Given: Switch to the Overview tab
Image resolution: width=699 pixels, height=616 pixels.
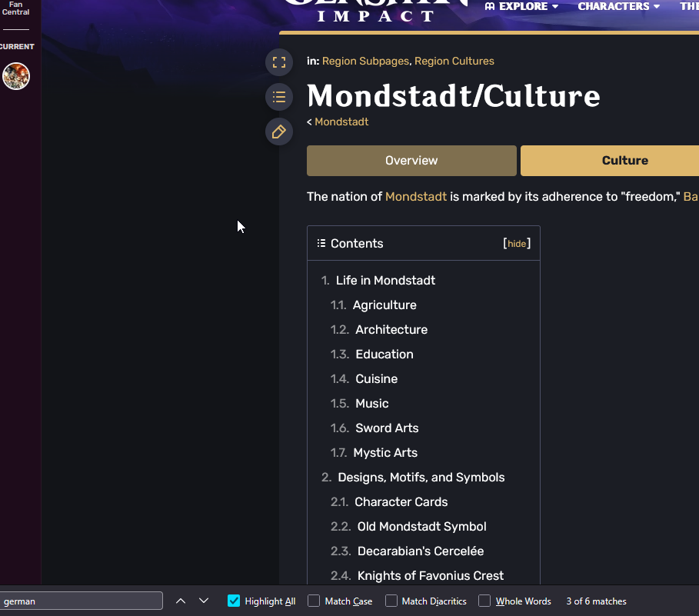Looking at the screenshot, I should (x=411, y=161).
